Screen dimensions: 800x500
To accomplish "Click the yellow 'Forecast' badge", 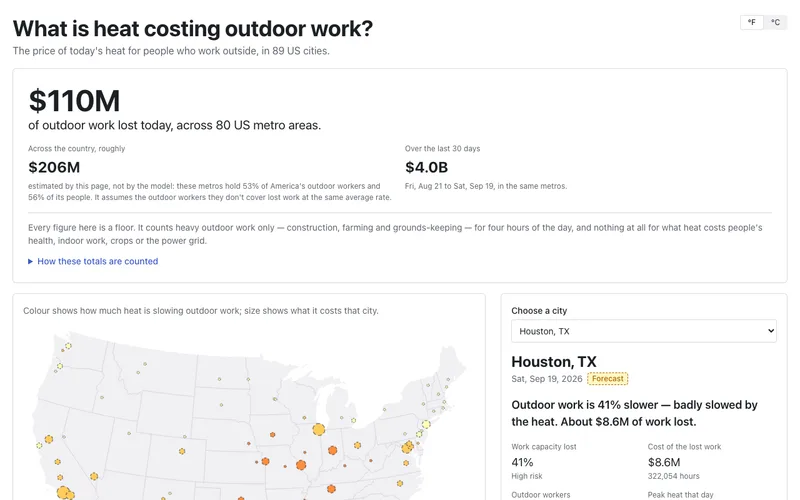I will (608, 379).
